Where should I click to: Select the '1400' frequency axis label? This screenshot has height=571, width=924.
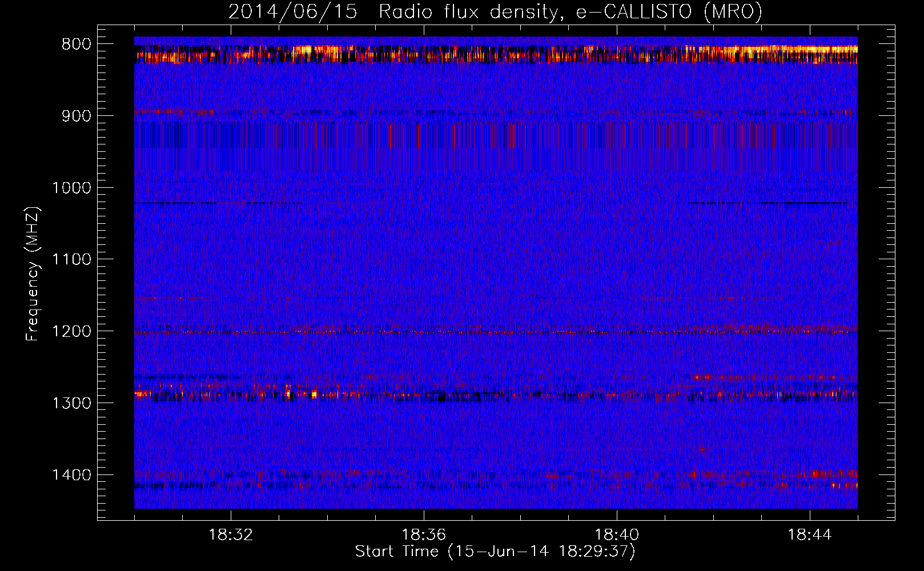[x=71, y=475]
